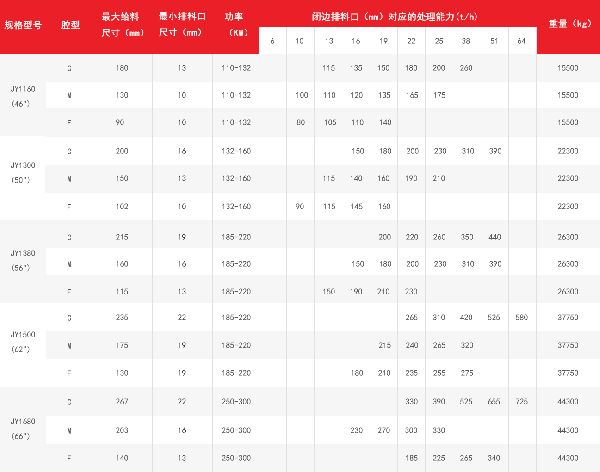Click capacity value 420
This screenshot has height=472, width=600.
(x=466, y=317)
